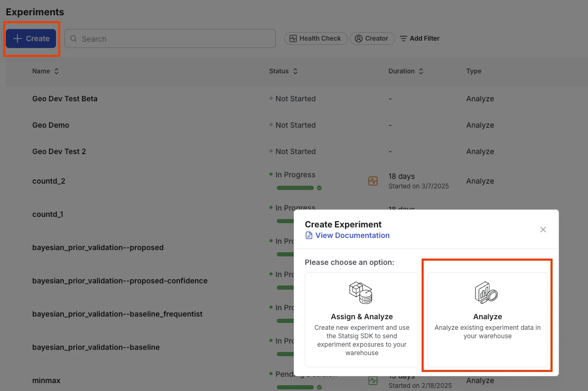This screenshot has width=588, height=391.
Task: Click the orange health check icon beside countd_2 duration
Action: coord(373,180)
